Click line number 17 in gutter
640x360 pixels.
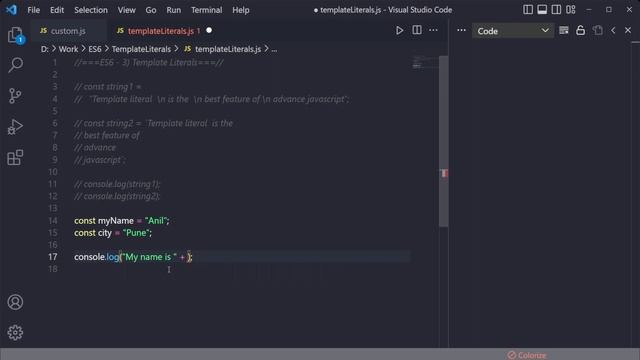[53, 257]
